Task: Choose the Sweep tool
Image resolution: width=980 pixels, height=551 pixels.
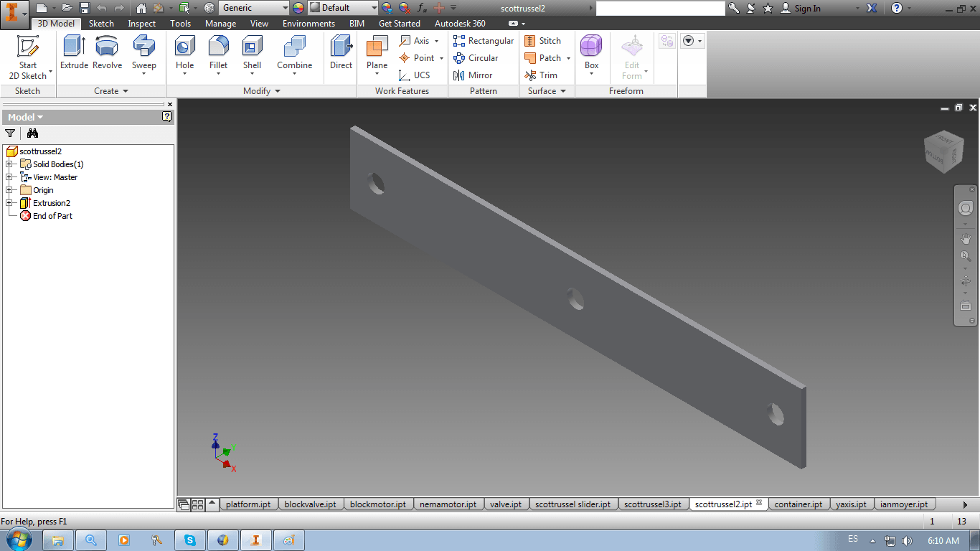Action: point(143,56)
